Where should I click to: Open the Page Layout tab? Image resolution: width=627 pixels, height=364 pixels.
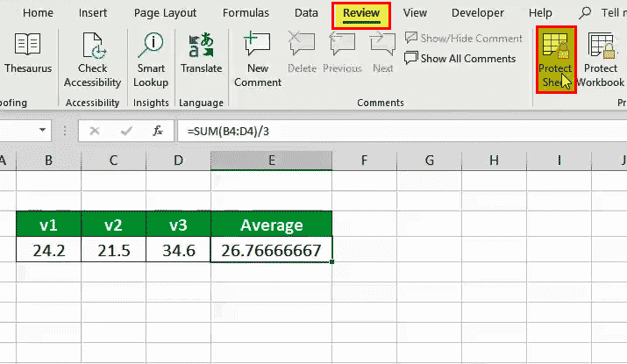(x=166, y=13)
